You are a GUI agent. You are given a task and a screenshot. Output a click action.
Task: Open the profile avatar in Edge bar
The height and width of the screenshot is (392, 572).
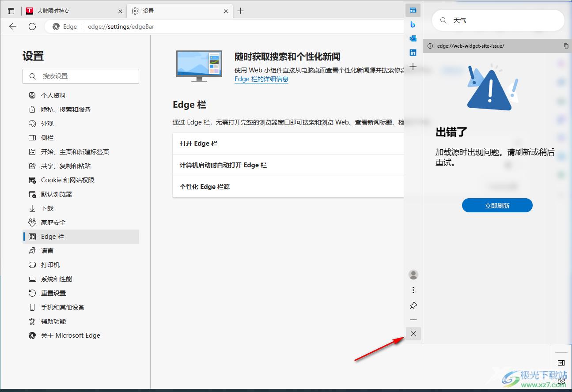413,275
